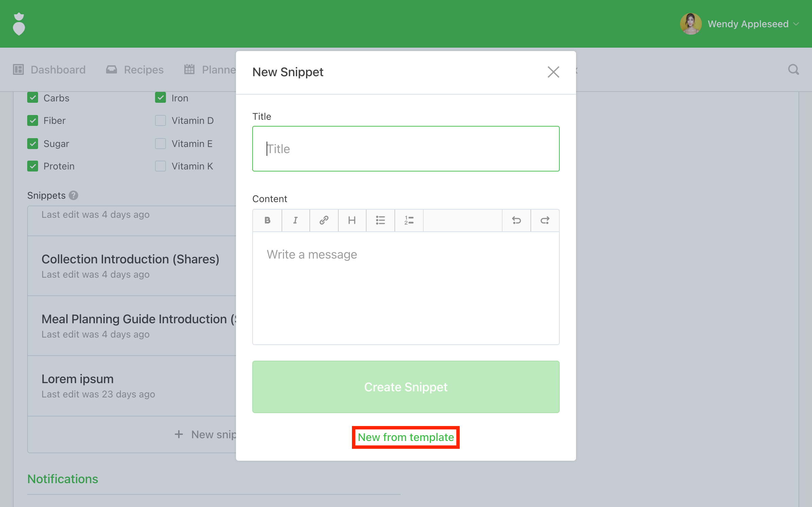Insert a numbered list
This screenshot has width=812, height=507.
(x=409, y=220)
